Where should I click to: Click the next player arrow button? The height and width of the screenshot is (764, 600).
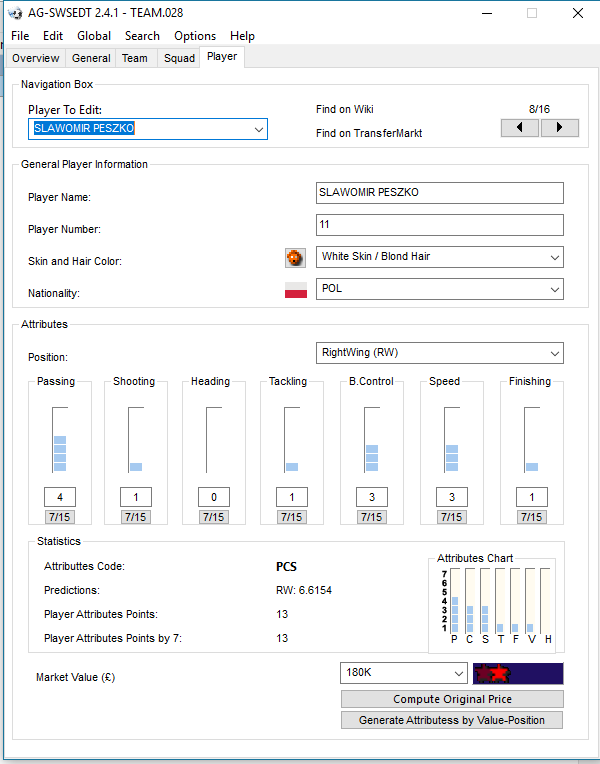[560, 128]
